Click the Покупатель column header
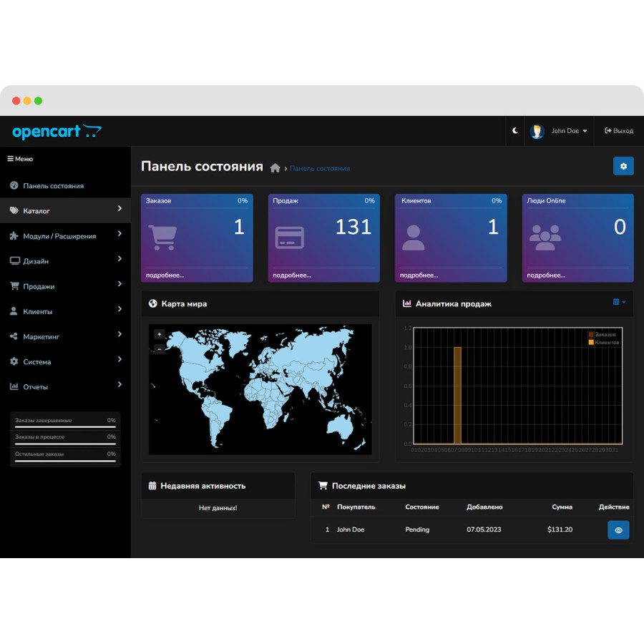 point(356,507)
